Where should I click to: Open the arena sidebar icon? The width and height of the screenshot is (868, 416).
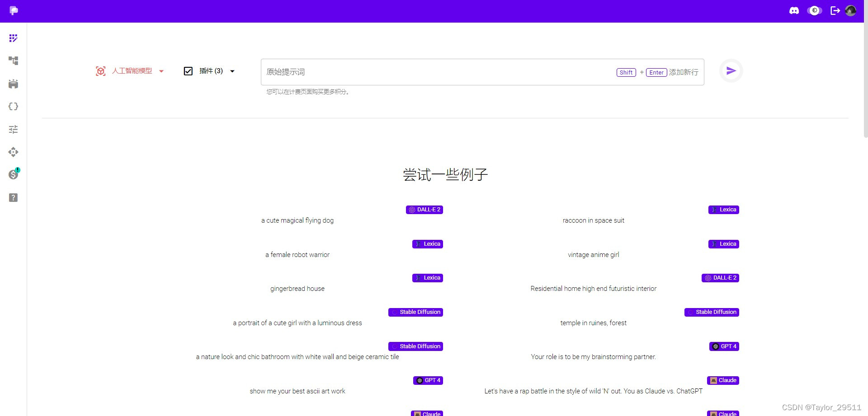click(13, 84)
